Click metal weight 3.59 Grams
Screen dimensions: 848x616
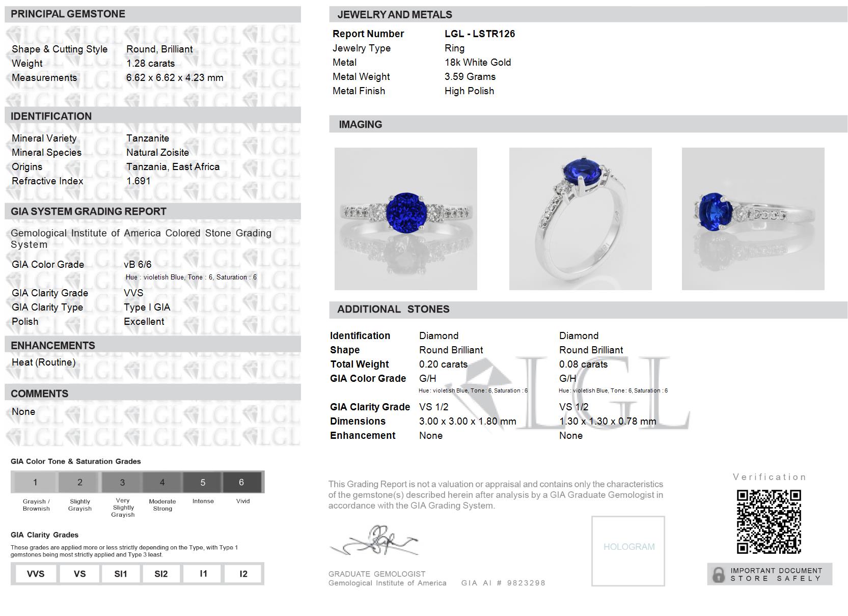pos(470,76)
